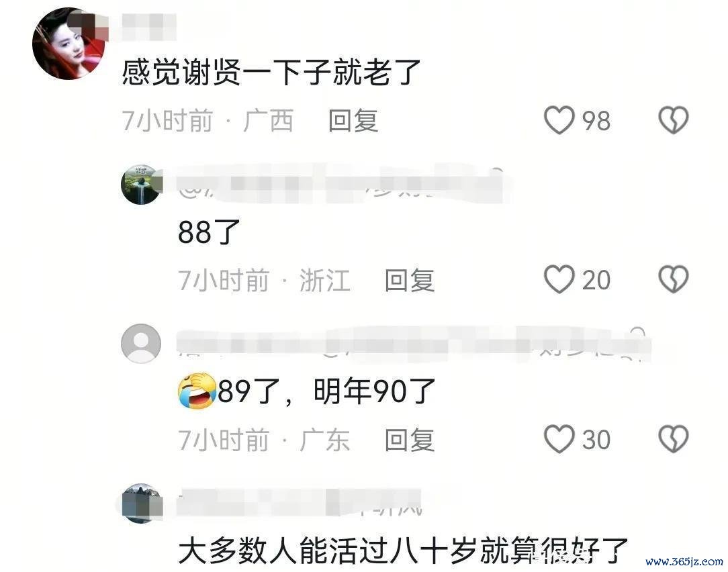The image size is (728, 572).
Task: Reply to the 广西 comment
Action: point(353,121)
